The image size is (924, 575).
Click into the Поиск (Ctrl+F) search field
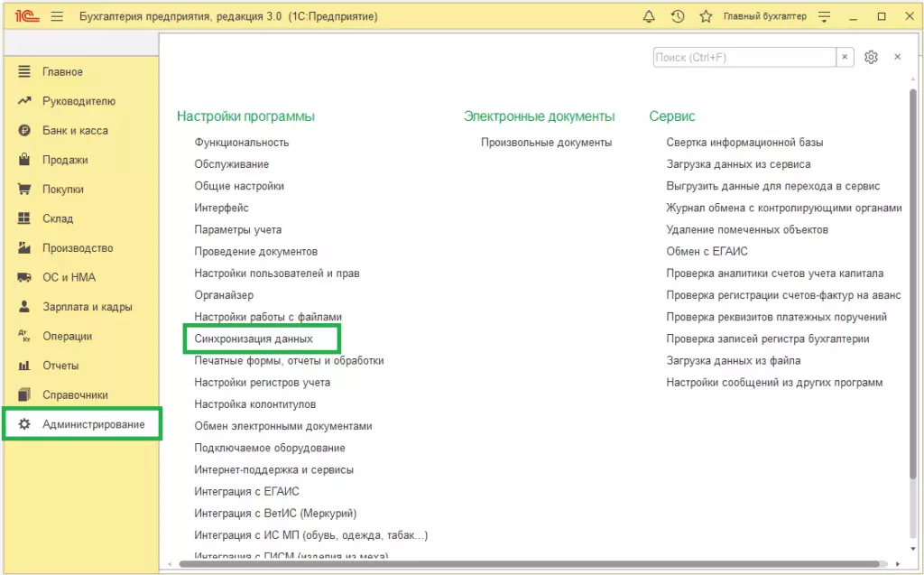click(x=744, y=57)
